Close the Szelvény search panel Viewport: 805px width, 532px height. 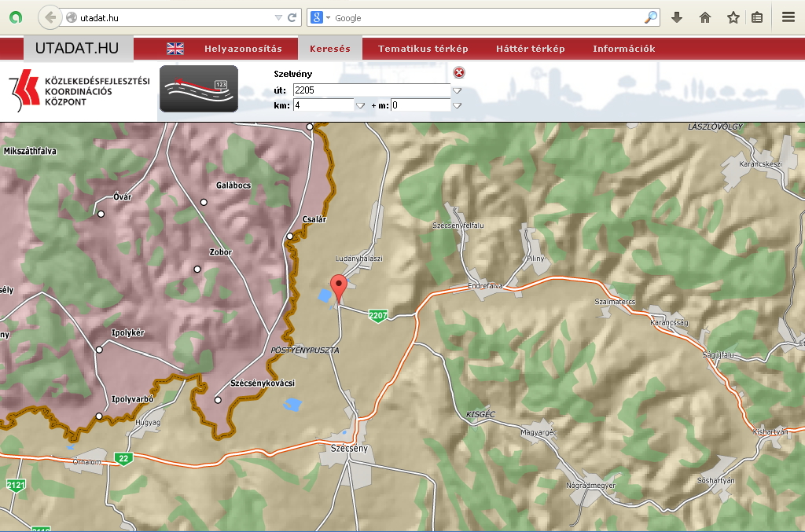[x=459, y=73]
